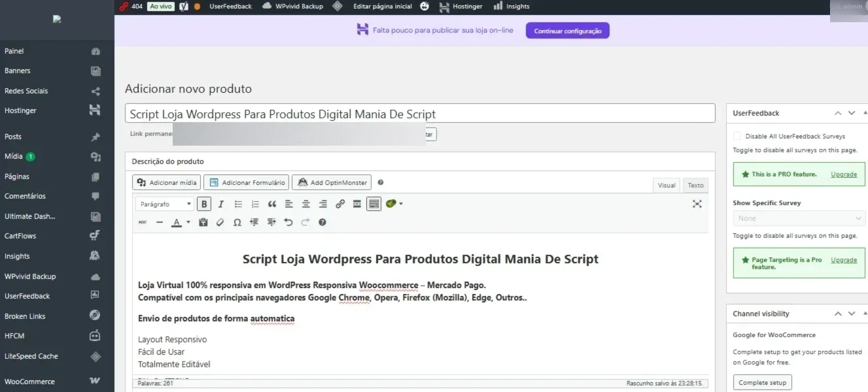Switch to the Texto editor tab
This screenshot has width=868, height=392.
(x=695, y=185)
